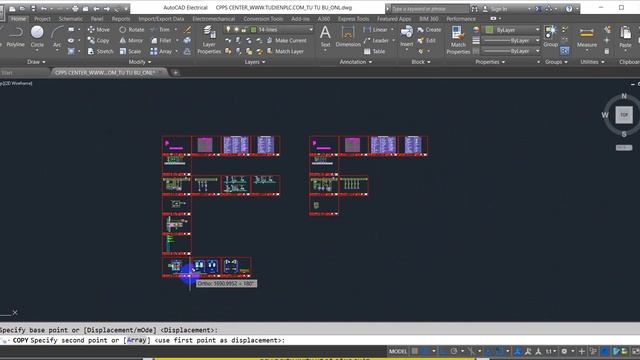Click the ByLayer color swatch
The width and height of the screenshot is (640, 360).
pos(489,30)
